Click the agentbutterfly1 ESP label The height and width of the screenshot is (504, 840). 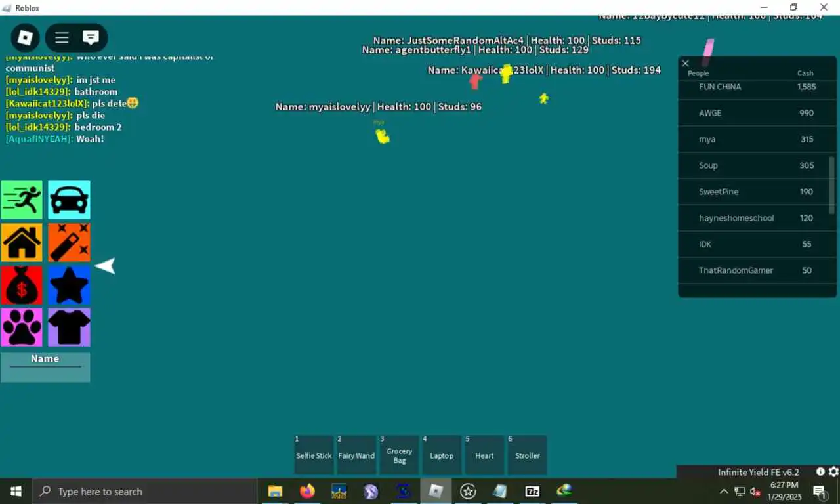pyautogui.click(x=475, y=49)
